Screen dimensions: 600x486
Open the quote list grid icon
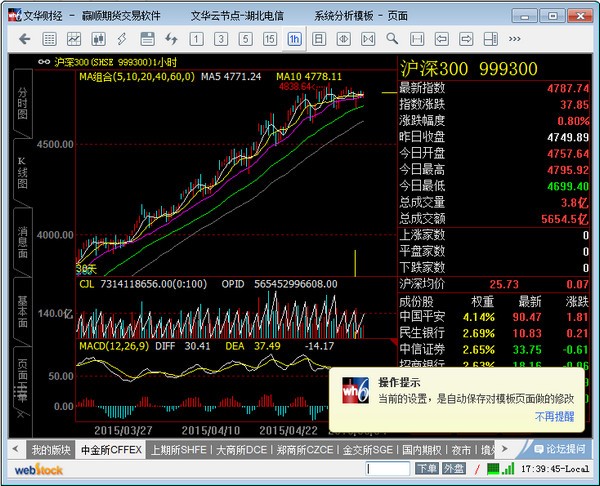pos(50,39)
